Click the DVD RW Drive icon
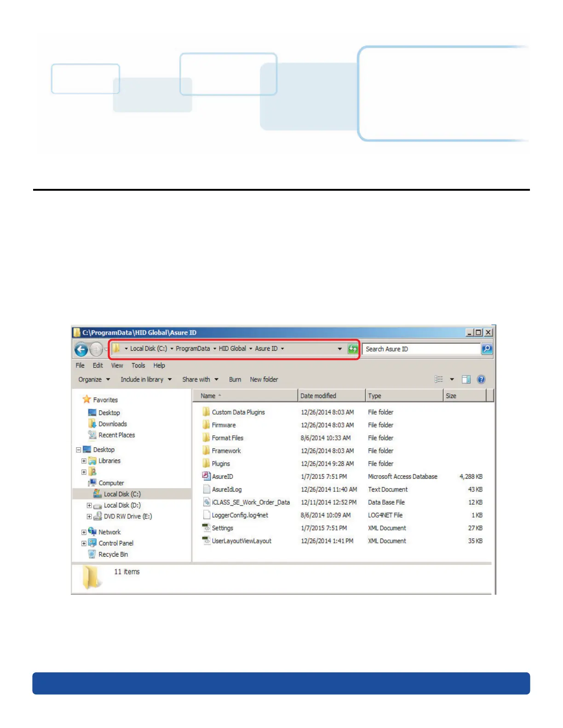This screenshot has height=728, width=563. pyautogui.click(x=98, y=517)
